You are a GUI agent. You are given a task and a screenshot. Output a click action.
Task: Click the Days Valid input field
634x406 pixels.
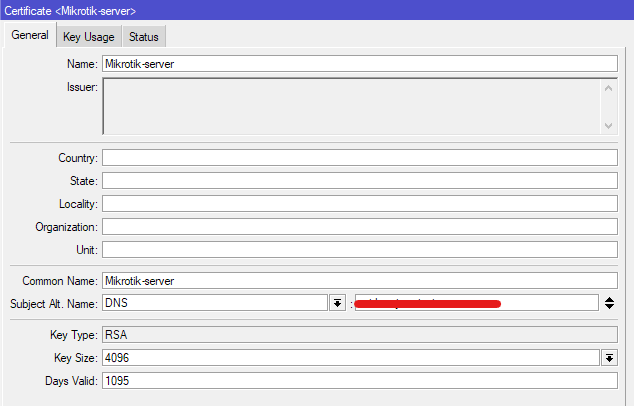click(x=359, y=381)
